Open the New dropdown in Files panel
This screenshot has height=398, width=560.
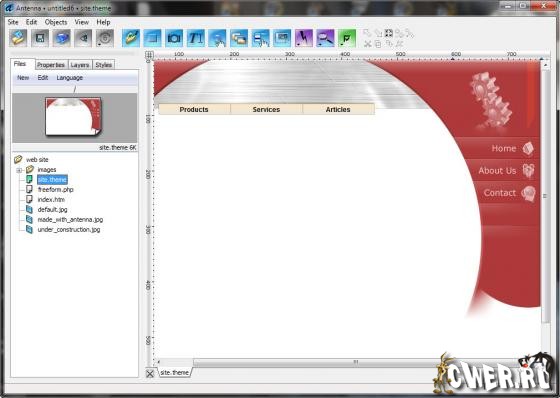click(x=23, y=78)
